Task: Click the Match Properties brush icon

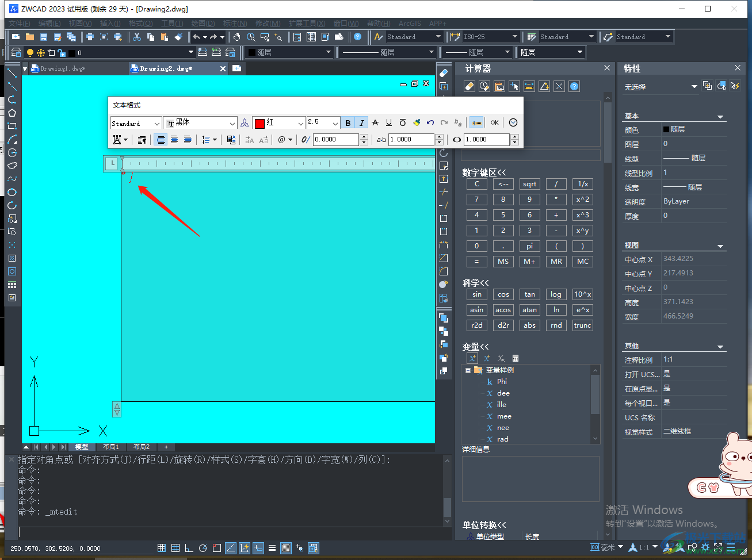Action: pos(178,37)
